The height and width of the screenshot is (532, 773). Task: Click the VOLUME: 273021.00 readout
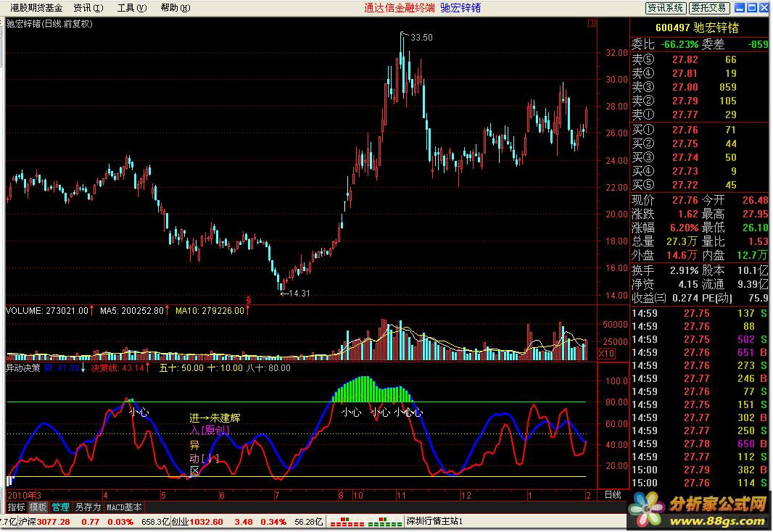pos(47,311)
